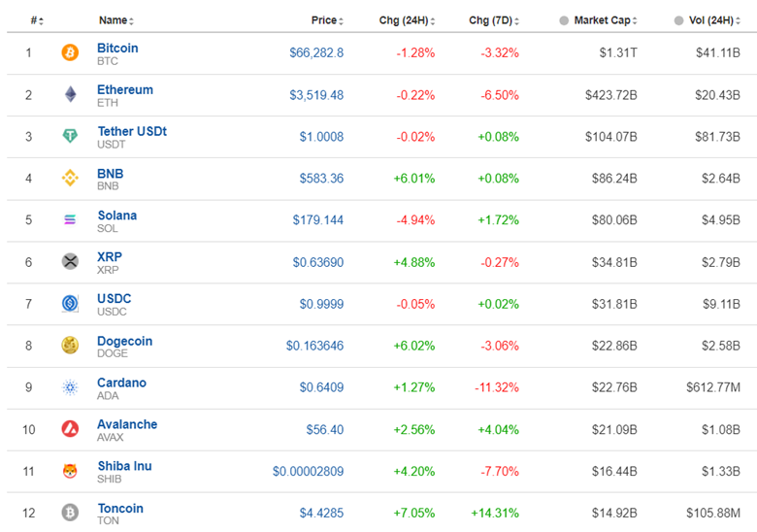Click the Ethereum diamond logo
757x532 pixels.
71,94
